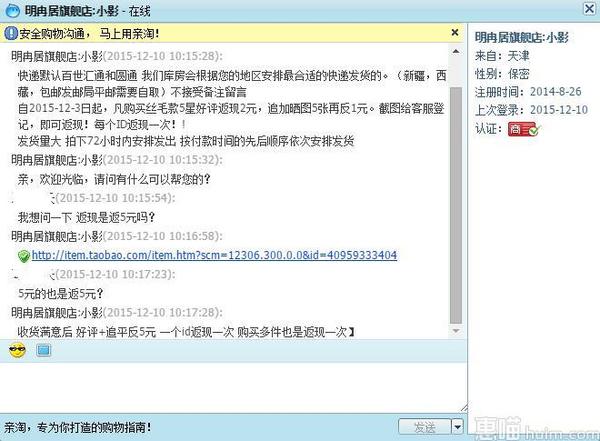Image resolution: width=600 pixels, height=441 pixels.
Task: Click the last seller message about 返现
Action: point(186,332)
